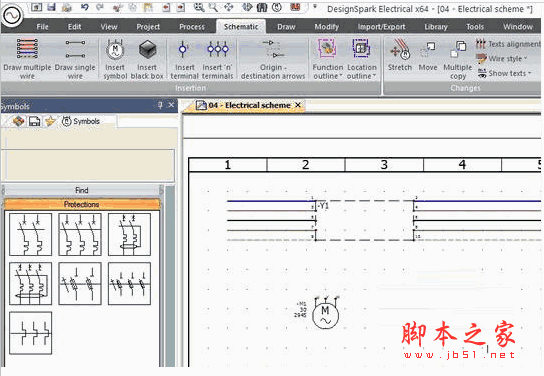Select the three-pole thermal relay symbol thumbnail
Viewport: 544px width, 376px height.
[x=31, y=333]
